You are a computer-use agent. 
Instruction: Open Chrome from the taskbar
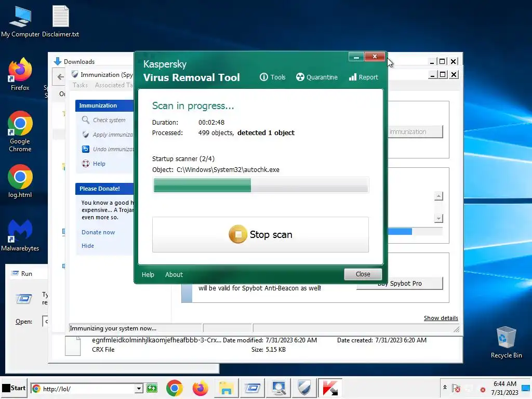click(175, 388)
